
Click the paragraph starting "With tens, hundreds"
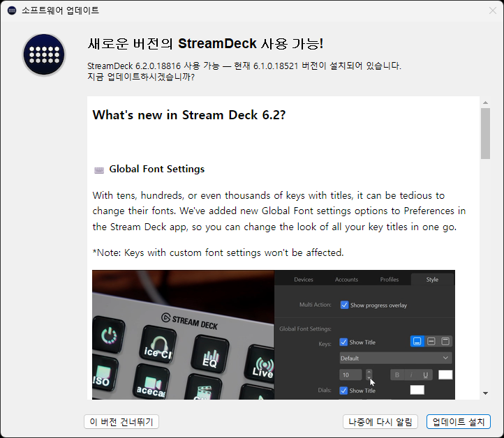(x=279, y=211)
